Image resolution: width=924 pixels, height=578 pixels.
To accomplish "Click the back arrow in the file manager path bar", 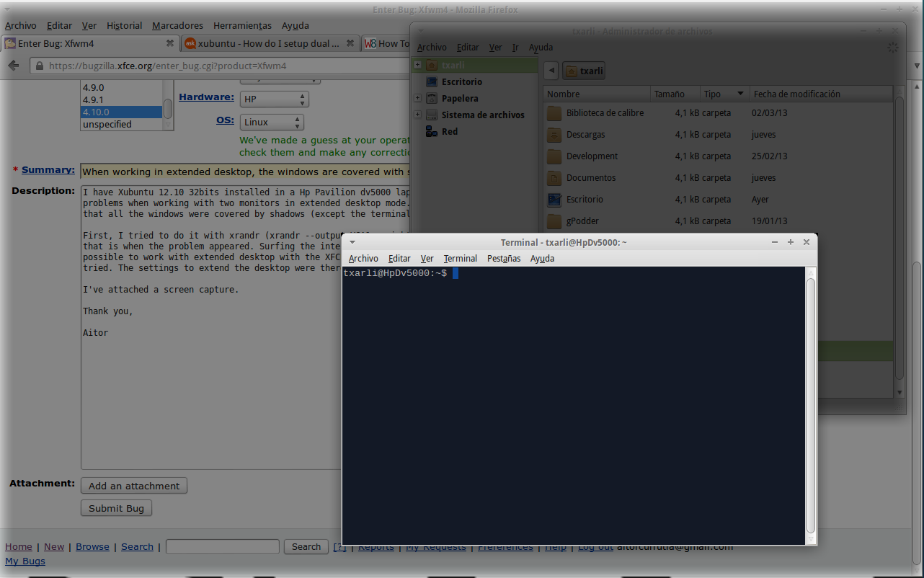I will 551,71.
